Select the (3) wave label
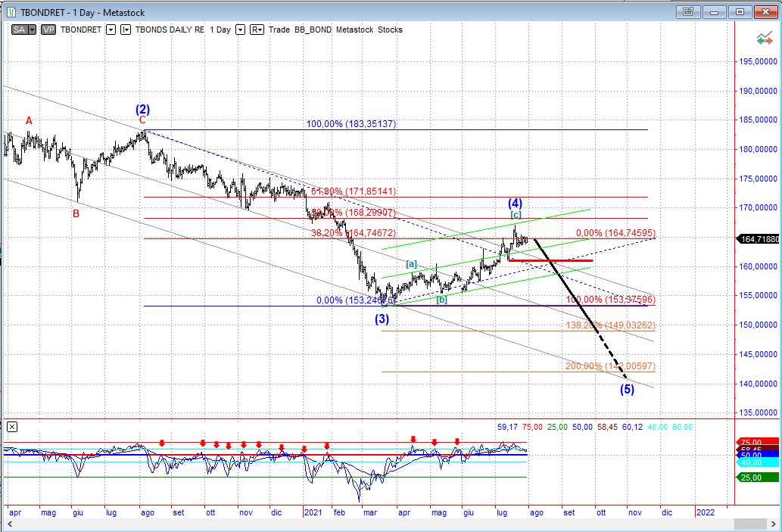Image resolution: width=782 pixels, height=532 pixels. 382,319
